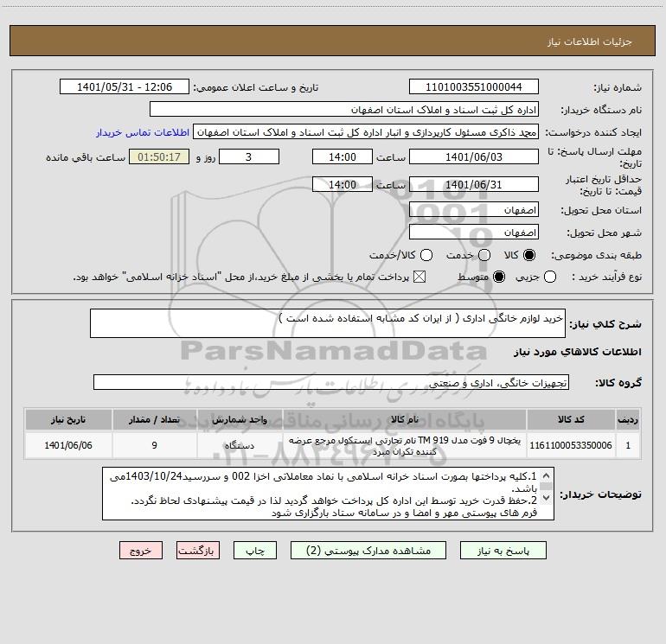The height and width of the screenshot is (644, 666).
Task: Click the buyer notes scroll up arrow
Action: coord(547,475)
